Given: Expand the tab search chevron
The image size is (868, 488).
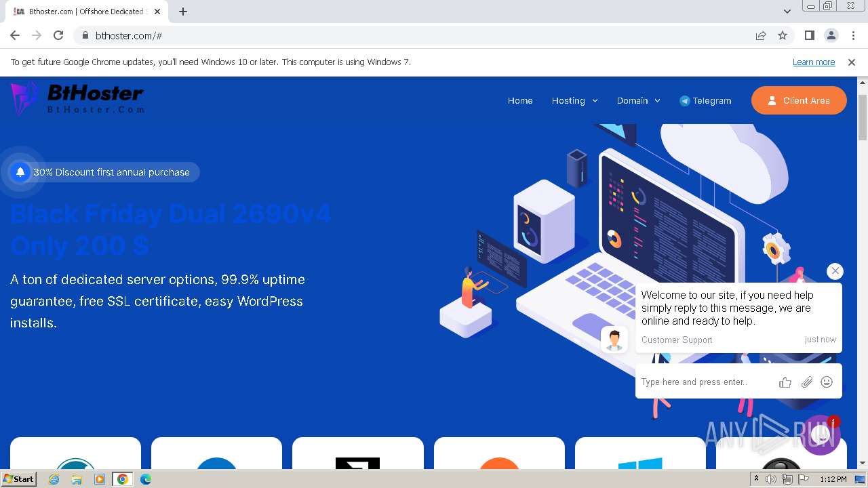Looking at the screenshot, I should pyautogui.click(x=787, y=12).
